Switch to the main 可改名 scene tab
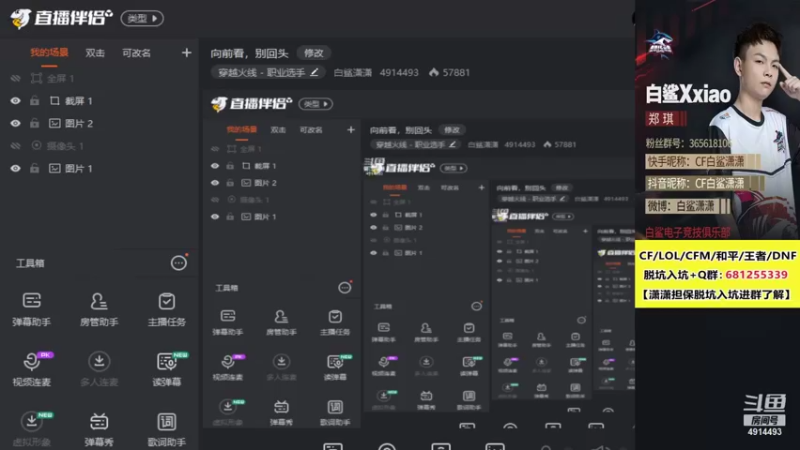The image size is (800, 450). pyautogui.click(x=136, y=53)
